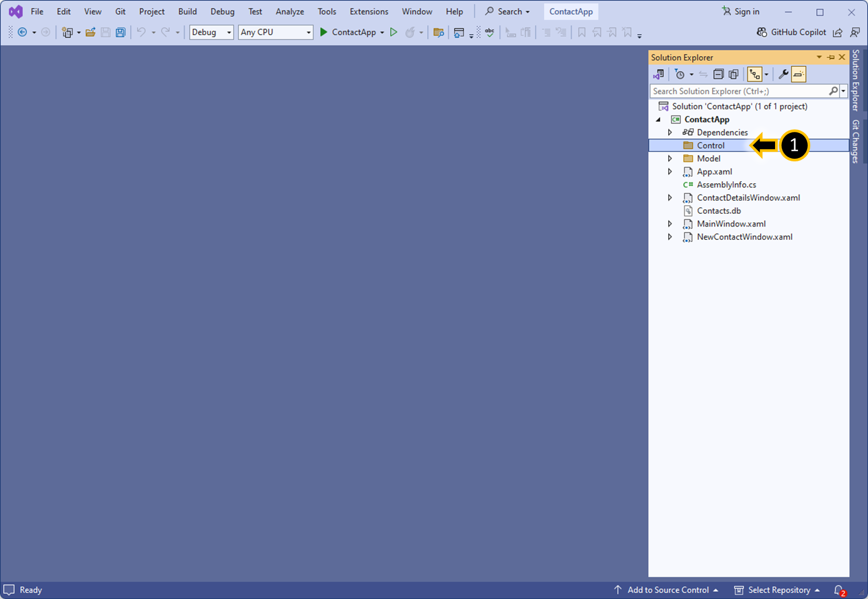Viewport: 868px width, 599px height.
Task: Click Sign in at the top right
Action: coord(740,11)
